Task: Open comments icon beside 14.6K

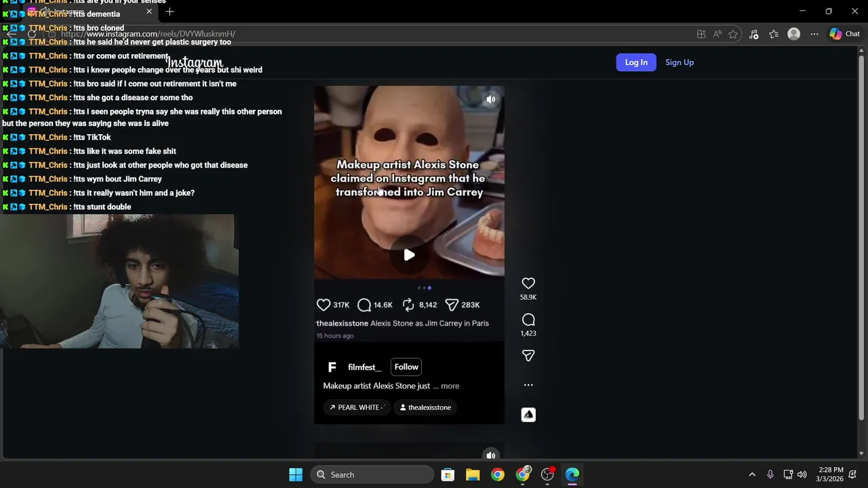Action: (364, 305)
